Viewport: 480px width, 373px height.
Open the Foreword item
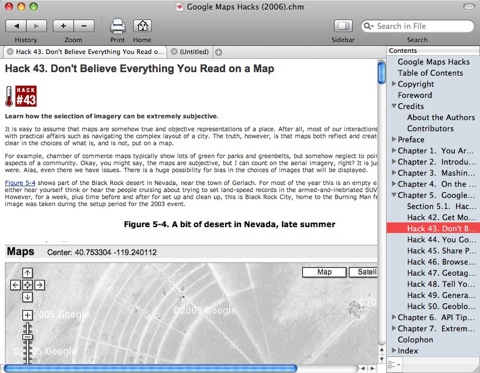point(415,95)
